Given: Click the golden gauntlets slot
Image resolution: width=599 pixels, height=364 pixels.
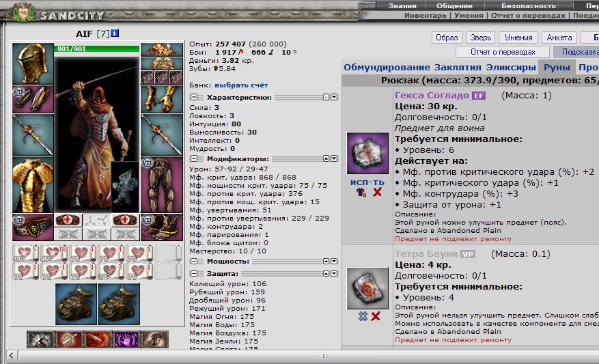Looking at the screenshot, I should (x=162, y=99).
